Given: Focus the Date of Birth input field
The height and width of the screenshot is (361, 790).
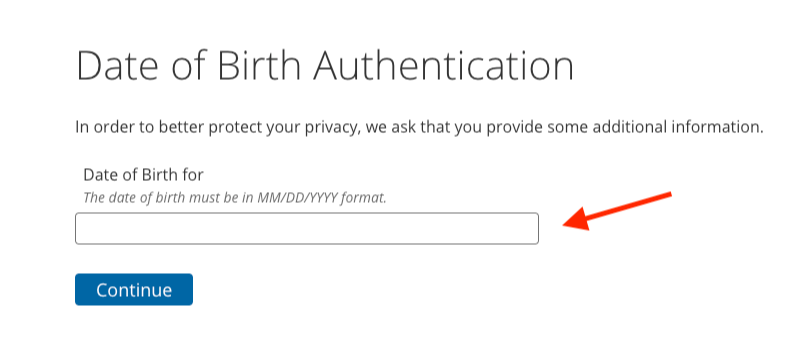Looking at the screenshot, I should click(x=307, y=229).
